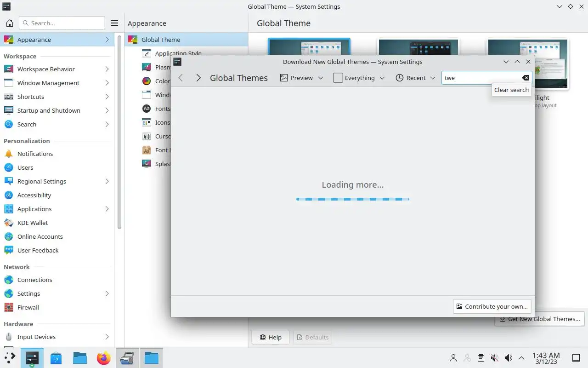The image size is (588, 368).
Task: Click the Workspace Behavior icon
Action: click(9, 69)
